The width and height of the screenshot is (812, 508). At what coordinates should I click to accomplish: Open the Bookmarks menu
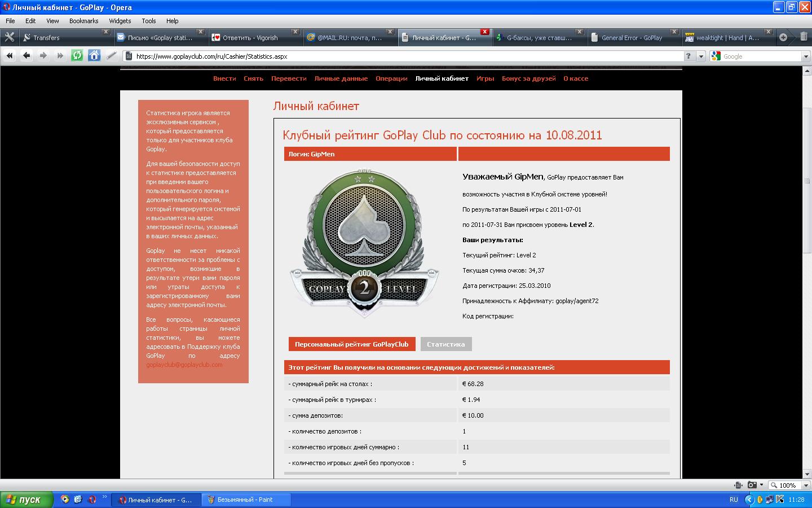coord(83,21)
